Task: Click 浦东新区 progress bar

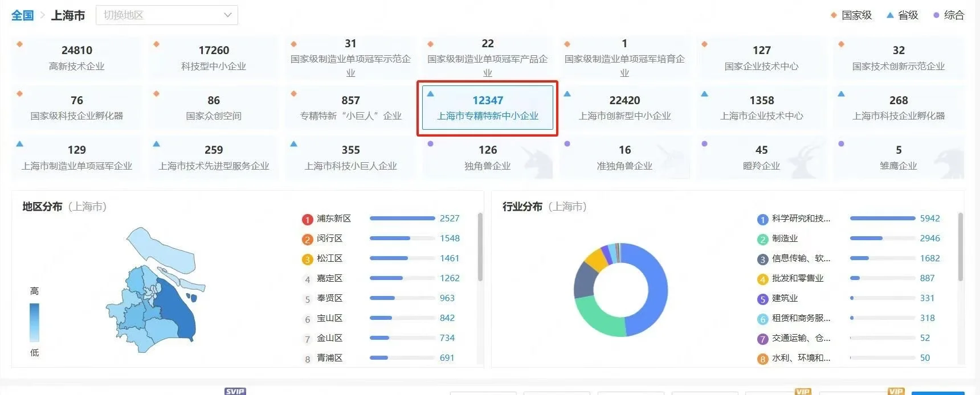Action: (402, 219)
